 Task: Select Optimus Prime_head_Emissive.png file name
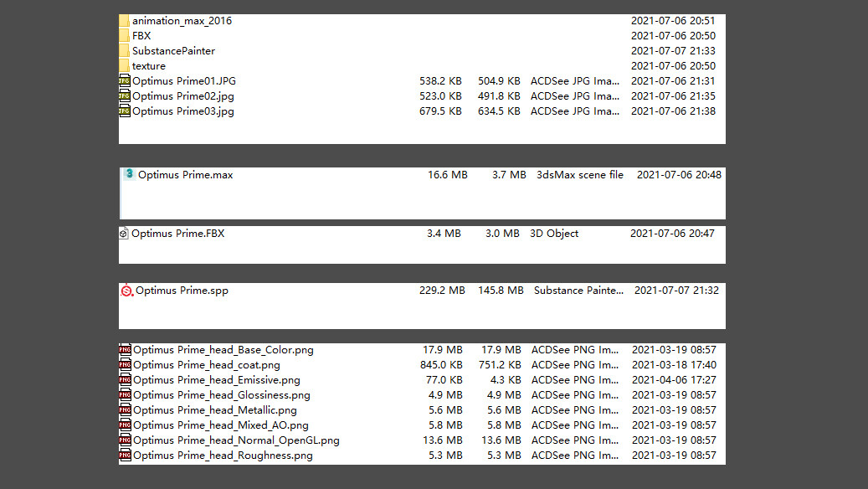coord(217,380)
